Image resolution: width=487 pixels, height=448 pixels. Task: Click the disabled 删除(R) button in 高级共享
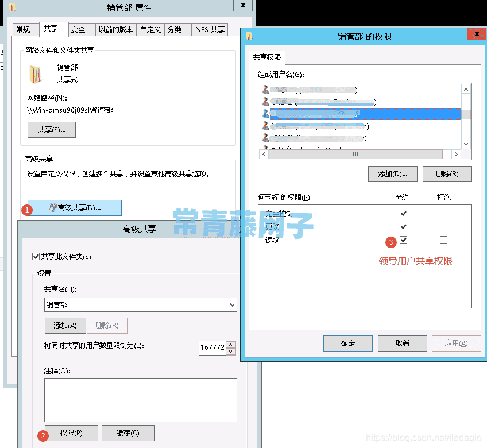click(107, 326)
